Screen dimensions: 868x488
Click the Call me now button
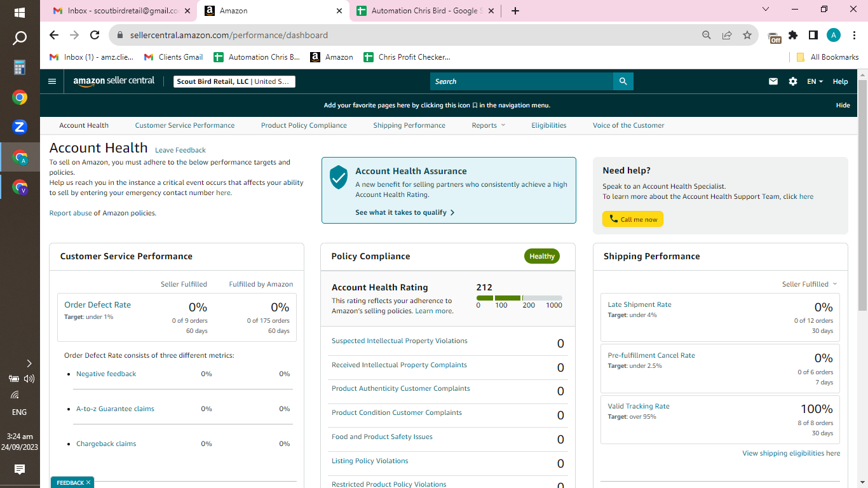click(633, 219)
